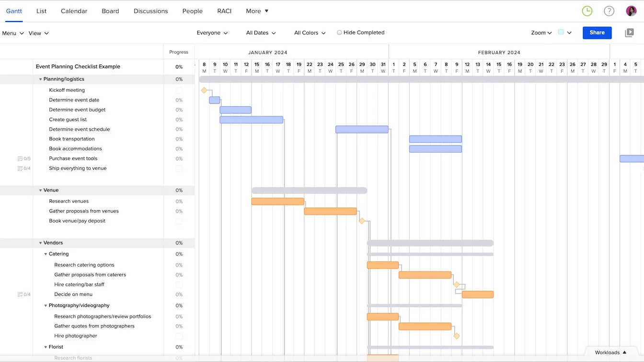Click the time tracking clock icon
The height and width of the screenshot is (362, 644).
tap(587, 10)
